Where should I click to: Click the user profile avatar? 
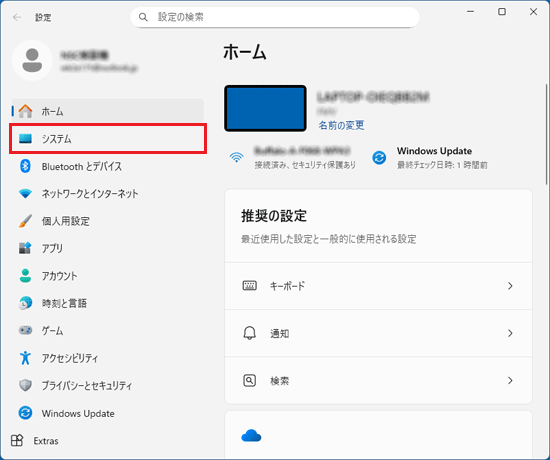(32, 60)
